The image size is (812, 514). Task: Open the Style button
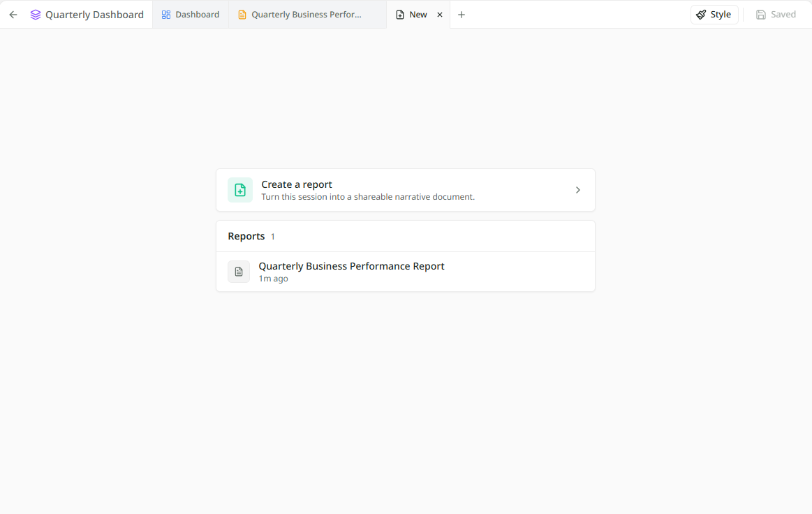[714, 15]
